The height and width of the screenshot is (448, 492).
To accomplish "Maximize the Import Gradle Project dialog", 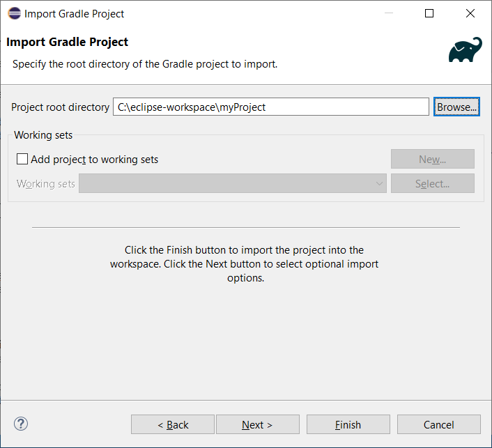I will click(429, 13).
